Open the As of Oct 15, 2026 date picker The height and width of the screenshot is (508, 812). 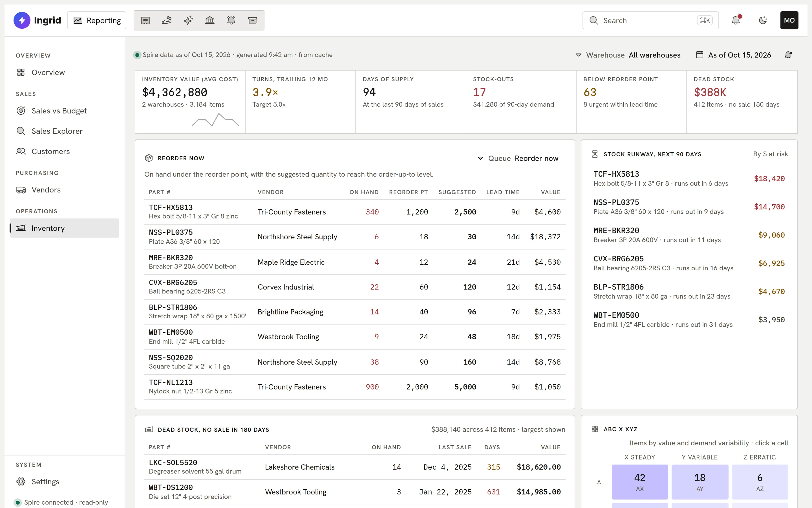click(734, 55)
